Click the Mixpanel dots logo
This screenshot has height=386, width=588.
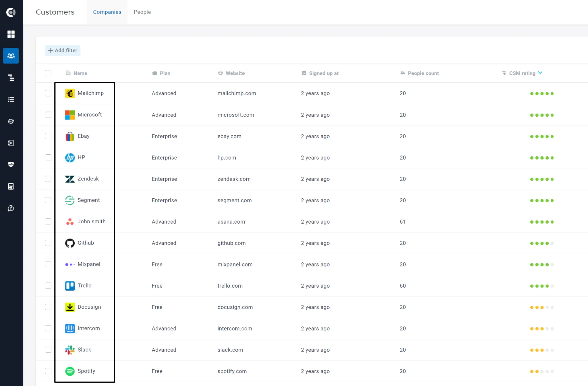click(70, 264)
